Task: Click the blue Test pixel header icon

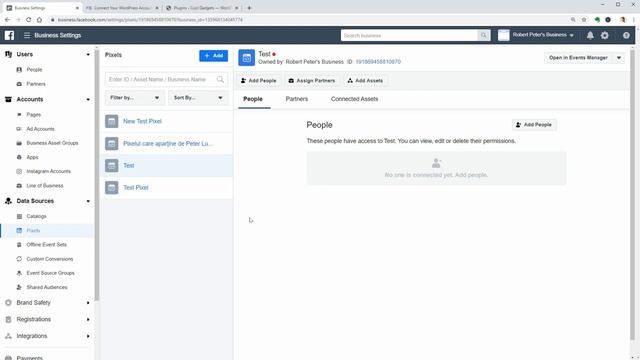Action: tap(247, 58)
